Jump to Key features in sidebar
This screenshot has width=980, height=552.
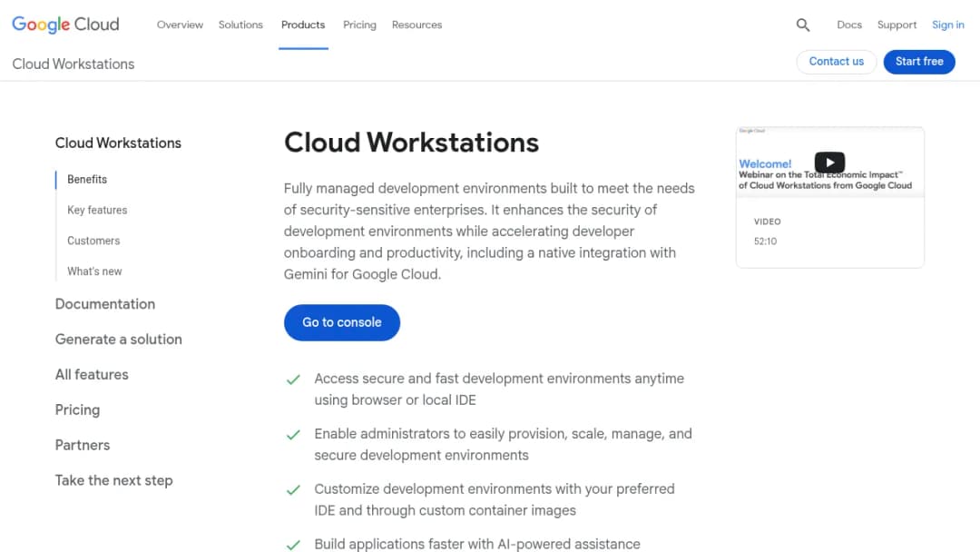click(97, 210)
